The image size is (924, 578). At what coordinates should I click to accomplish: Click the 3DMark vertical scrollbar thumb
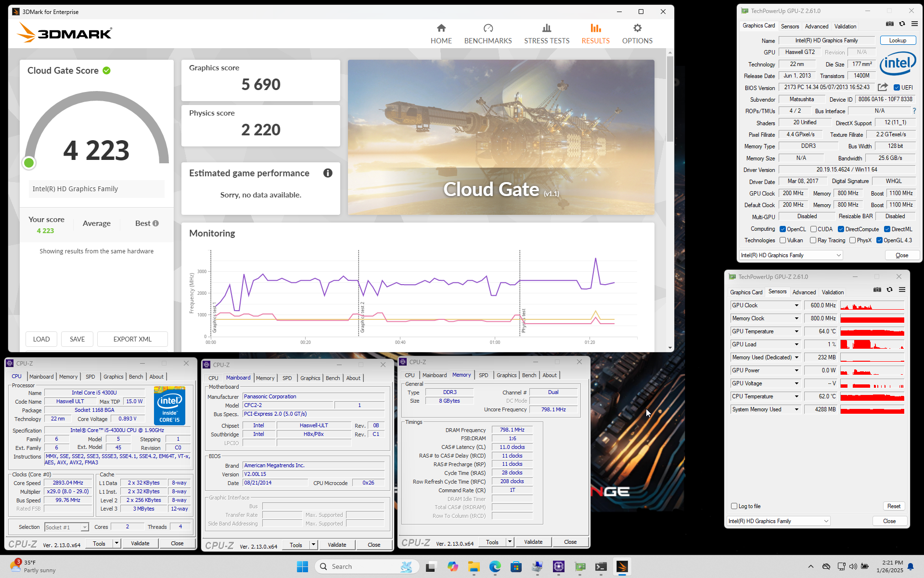click(670, 99)
